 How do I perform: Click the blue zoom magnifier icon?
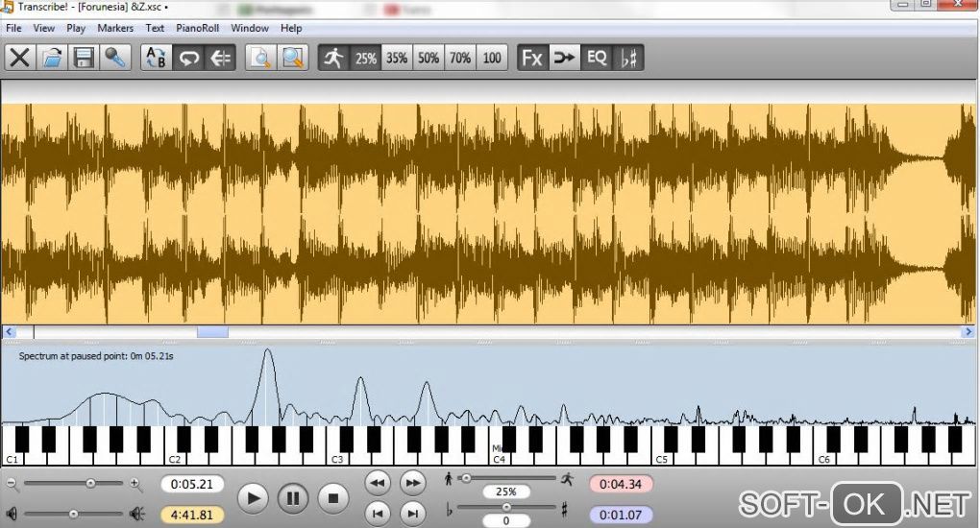[x=292, y=58]
